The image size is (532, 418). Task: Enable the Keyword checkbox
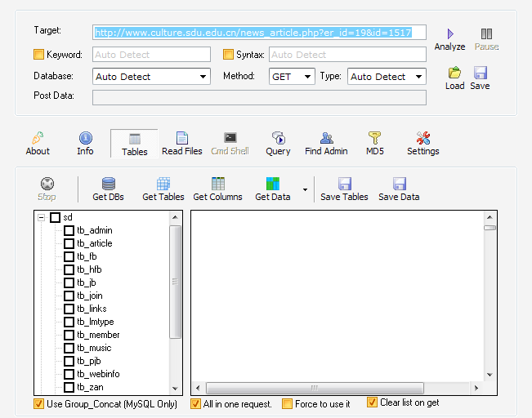[38, 54]
